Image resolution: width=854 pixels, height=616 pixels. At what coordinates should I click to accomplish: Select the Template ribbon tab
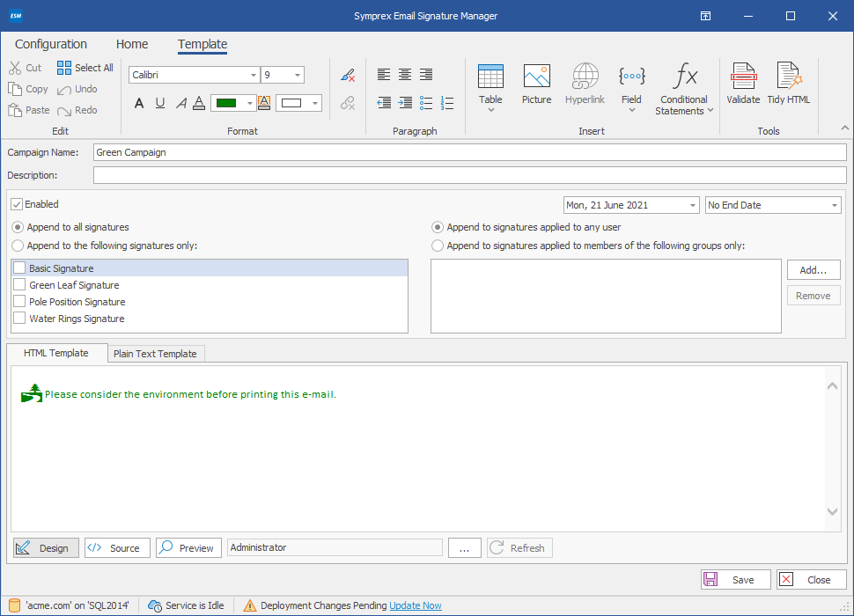(x=202, y=44)
